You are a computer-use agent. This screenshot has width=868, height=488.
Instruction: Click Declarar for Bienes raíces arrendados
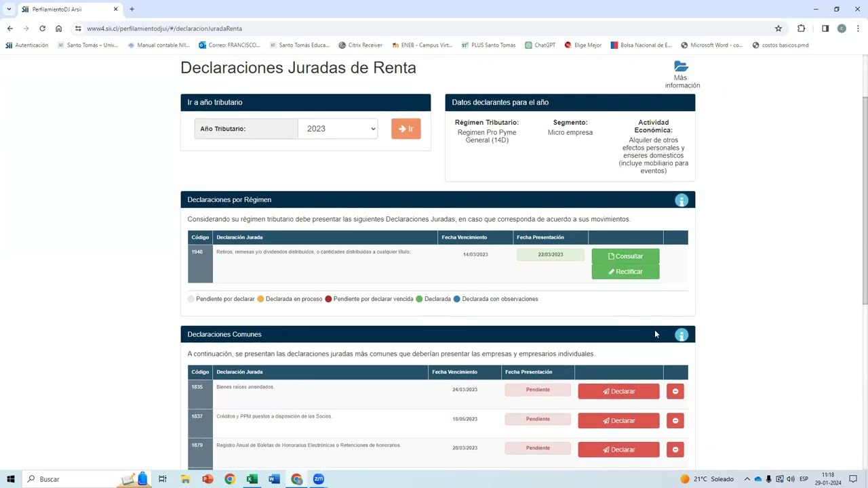coord(618,392)
